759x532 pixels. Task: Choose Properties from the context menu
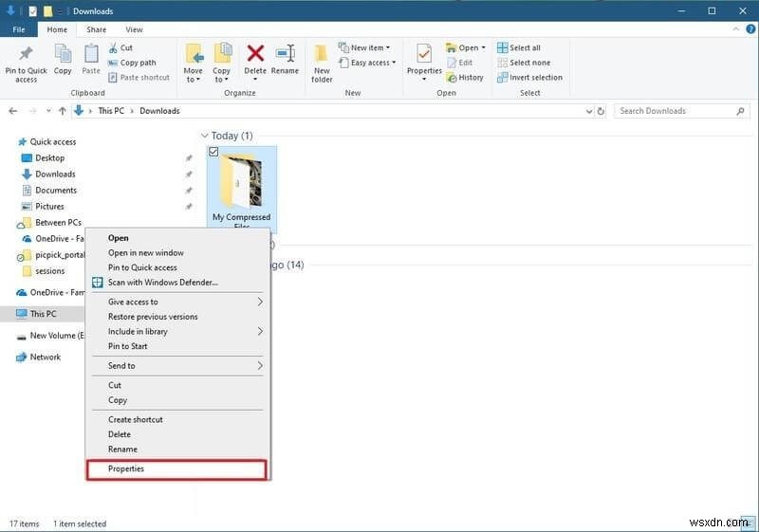(x=177, y=469)
